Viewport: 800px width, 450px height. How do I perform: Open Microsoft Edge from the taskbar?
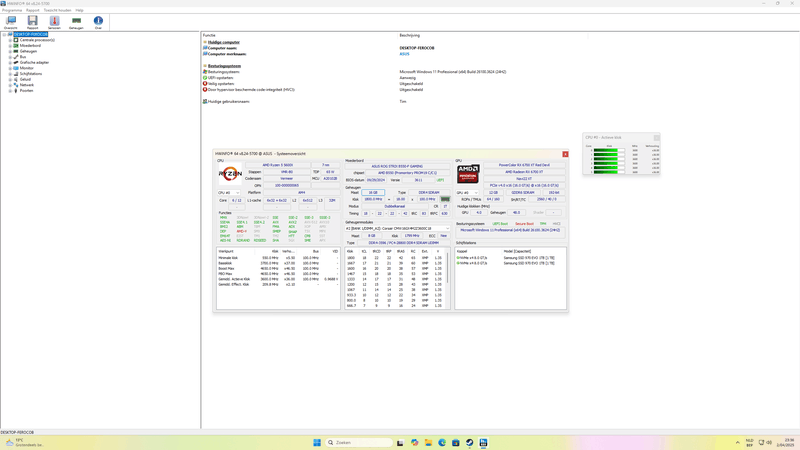pos(442,442)
